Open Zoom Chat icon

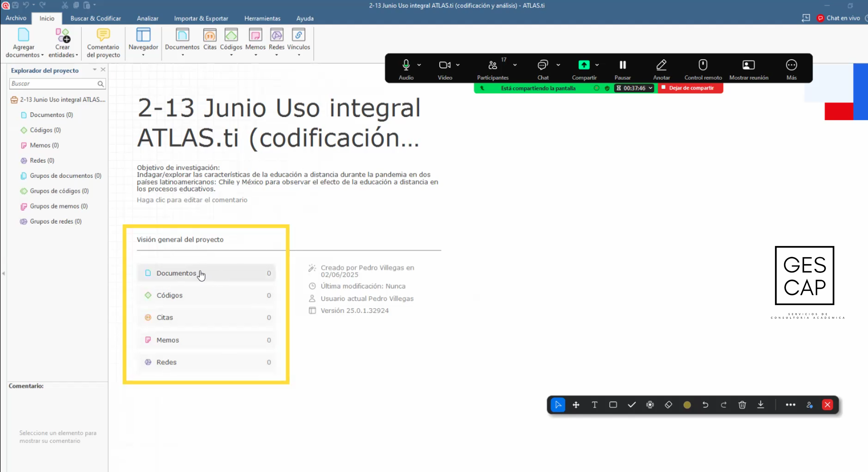tap(542, 65)
